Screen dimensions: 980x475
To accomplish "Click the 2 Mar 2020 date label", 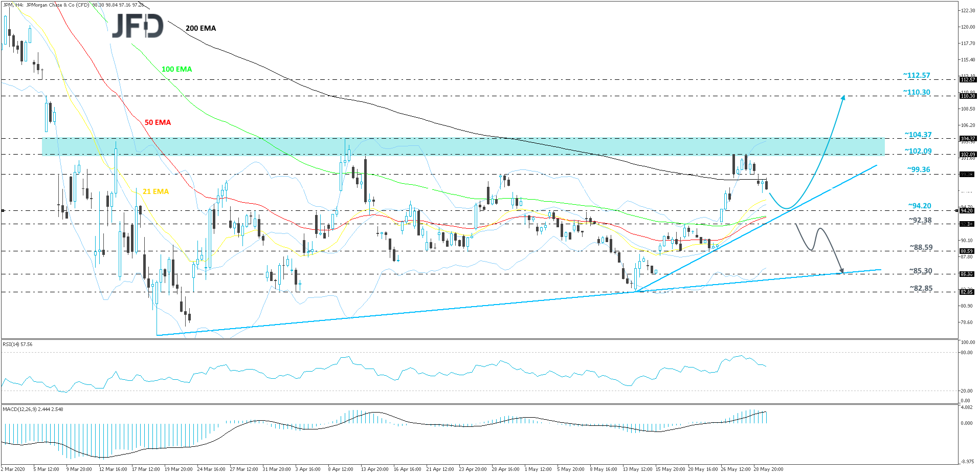I will click(13, 469).
